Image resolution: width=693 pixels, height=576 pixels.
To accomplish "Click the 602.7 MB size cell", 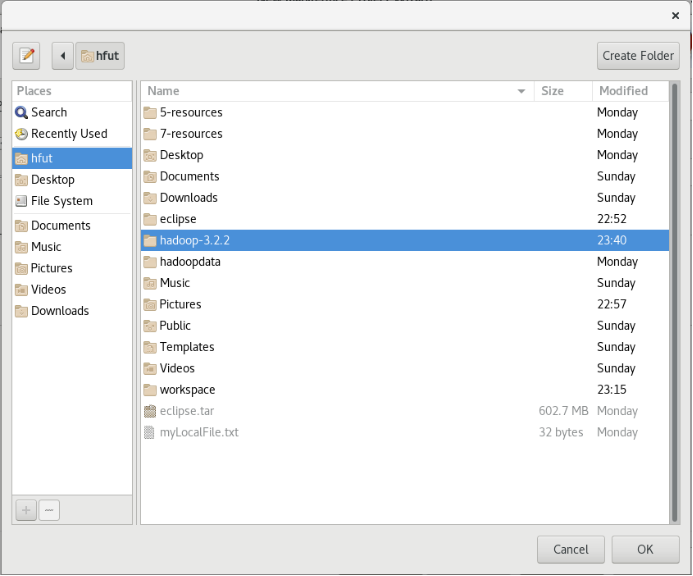I will (x=564, y=411).
